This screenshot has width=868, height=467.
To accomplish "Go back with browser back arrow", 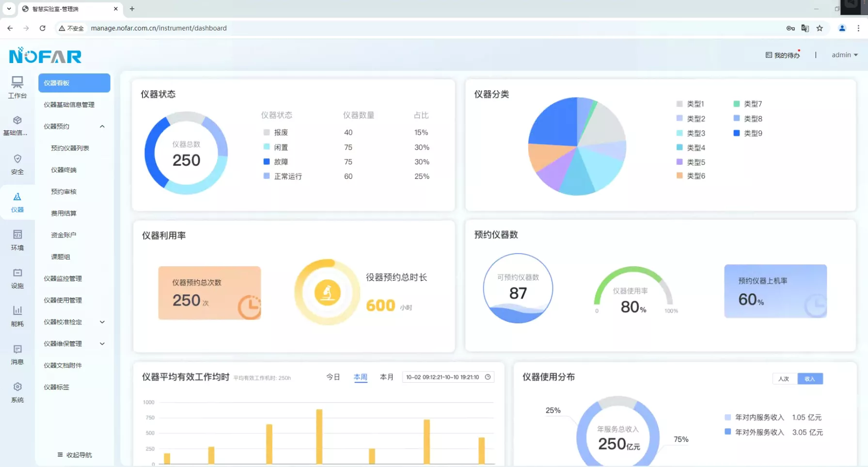I will tap(10, 28).
